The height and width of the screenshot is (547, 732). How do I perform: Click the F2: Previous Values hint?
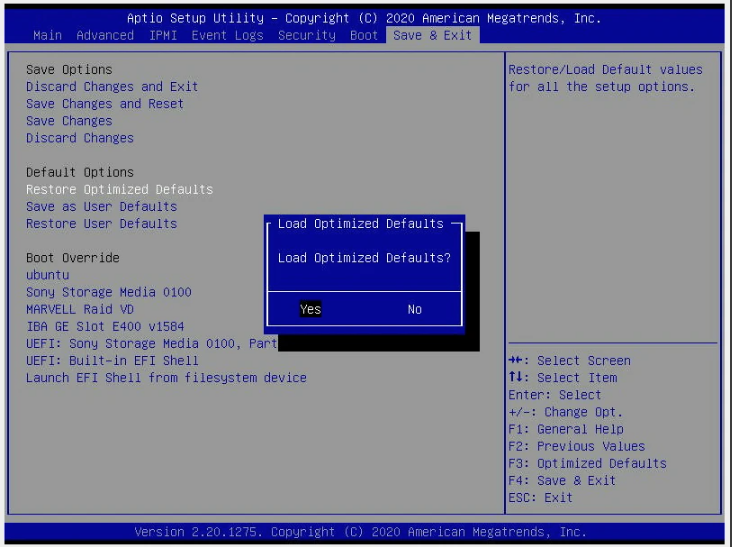tap(577, 446)
